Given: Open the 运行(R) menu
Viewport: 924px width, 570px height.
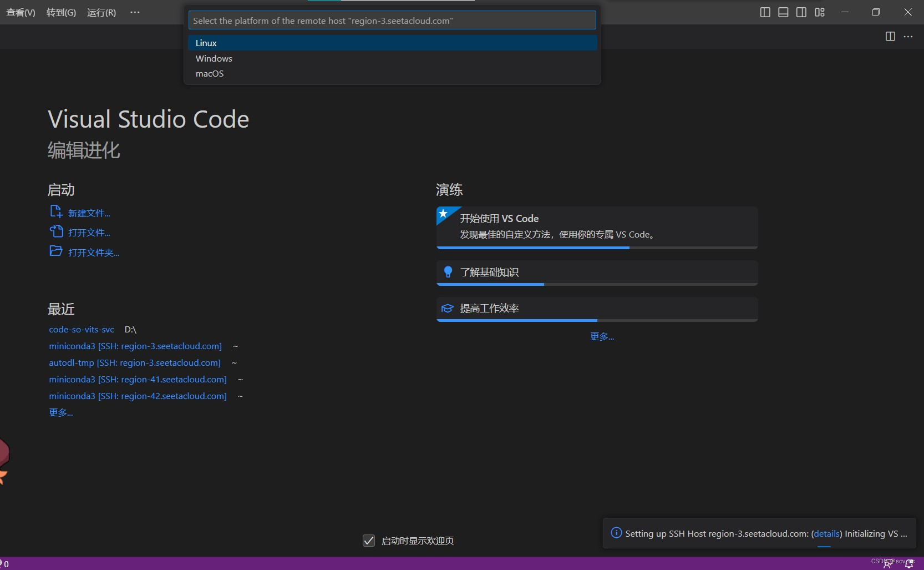Looking at the screenshot, I should (x=101, y=12).
